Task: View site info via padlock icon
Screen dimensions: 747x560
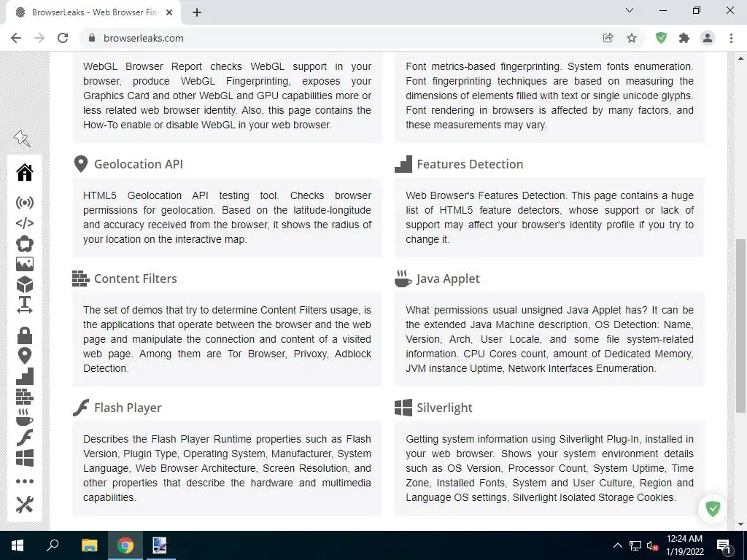Action: pos(92,38)
